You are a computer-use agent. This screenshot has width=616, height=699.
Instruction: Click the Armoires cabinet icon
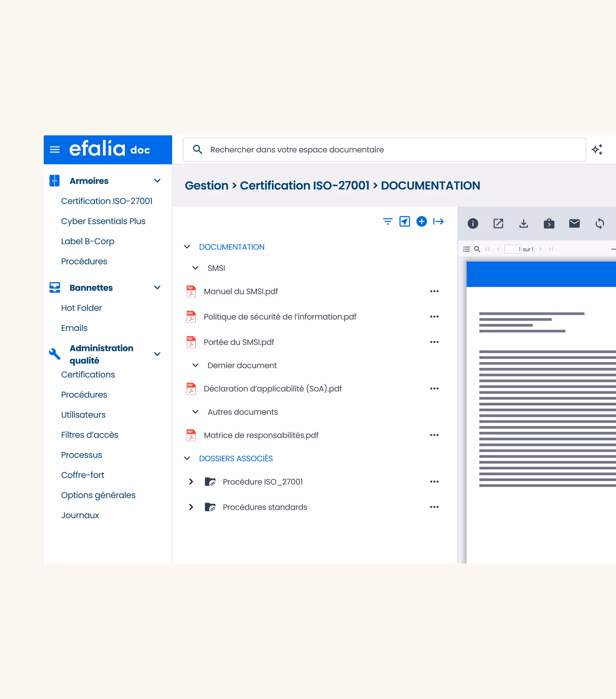[54, 181]
